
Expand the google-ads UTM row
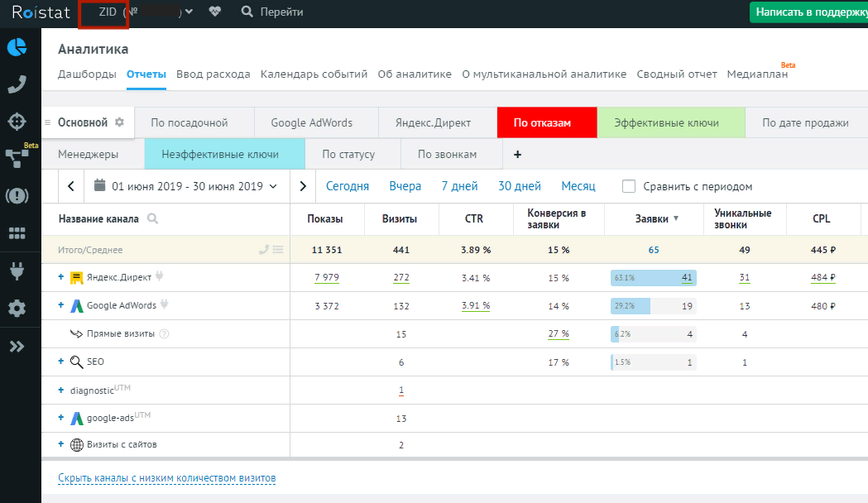61,418
